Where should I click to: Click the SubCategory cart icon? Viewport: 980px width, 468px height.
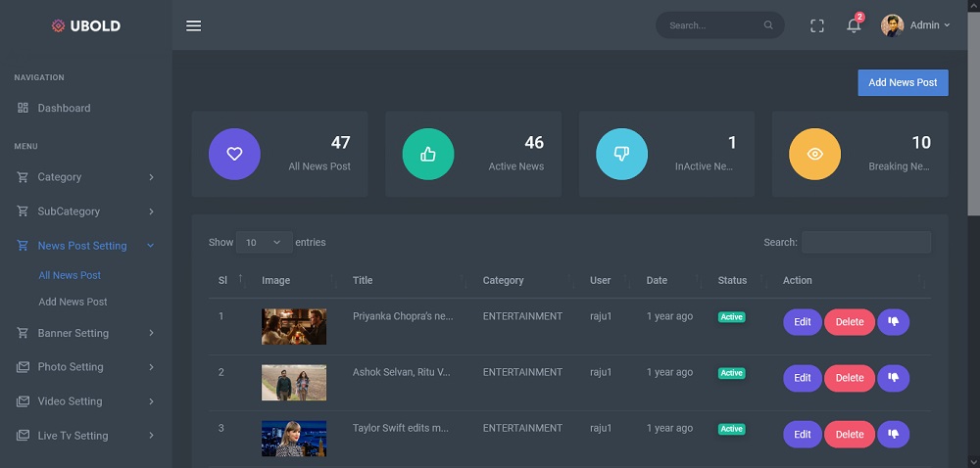pyautogui.click(x=24, y=211)
